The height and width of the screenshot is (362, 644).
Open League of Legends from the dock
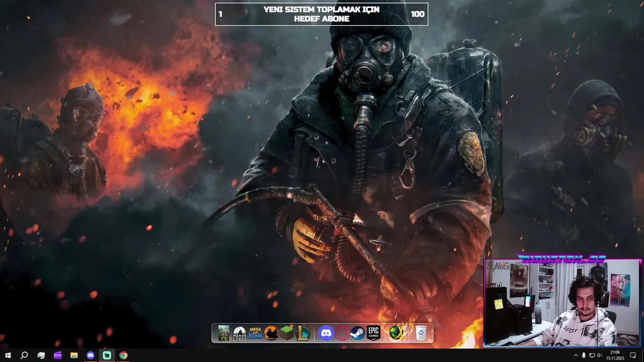(x=303, y=333)
